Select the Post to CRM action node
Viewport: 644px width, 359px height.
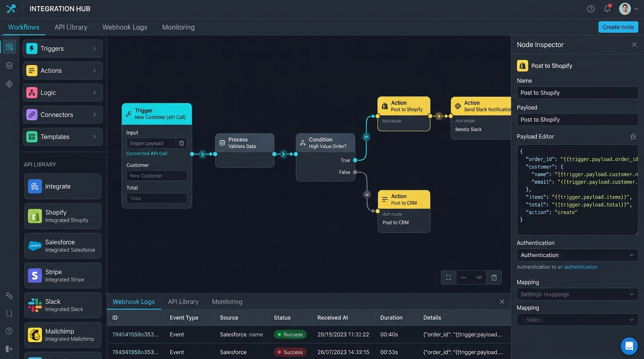[404, 211]
